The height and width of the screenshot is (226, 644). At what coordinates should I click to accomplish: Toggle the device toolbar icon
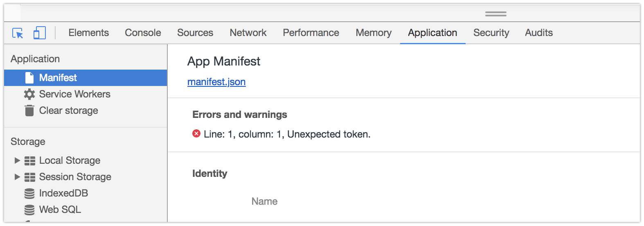(x=39, y=33)
